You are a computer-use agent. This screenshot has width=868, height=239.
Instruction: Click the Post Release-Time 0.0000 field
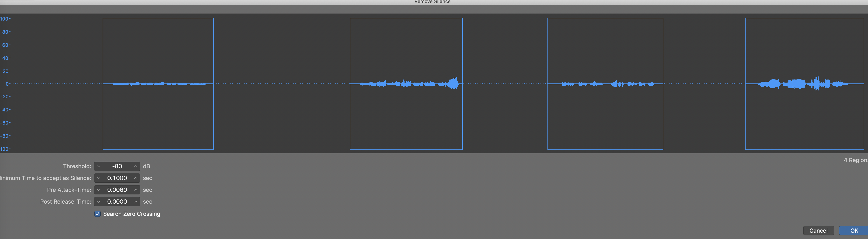(x=117, y=202)
